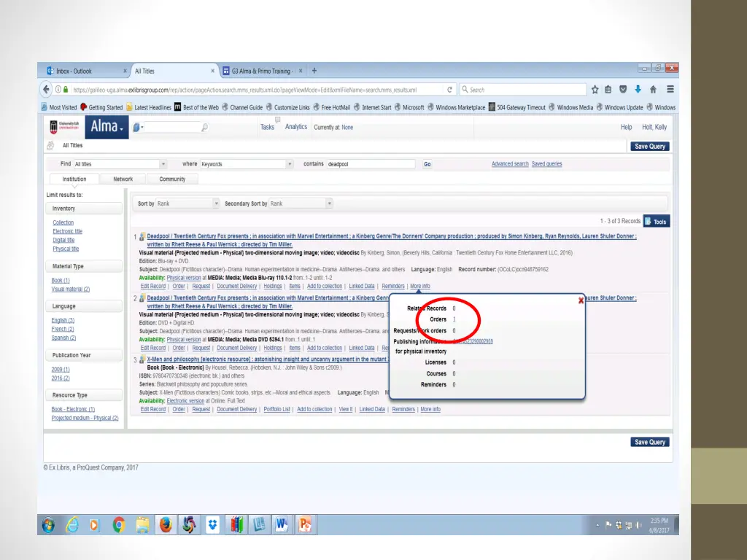This screenshot has width=747, height=560.
Task: Open the Help menu in Alma
Action: coord(627,127)
